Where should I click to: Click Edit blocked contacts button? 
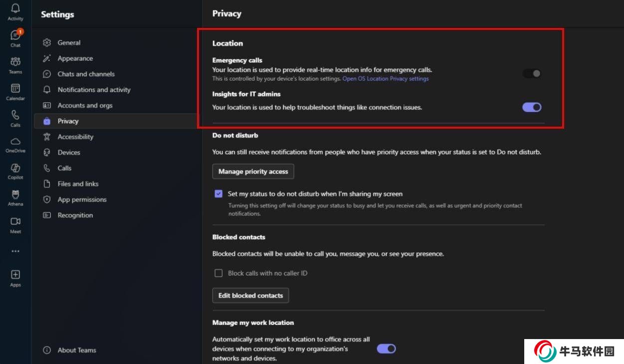point(250,296)
